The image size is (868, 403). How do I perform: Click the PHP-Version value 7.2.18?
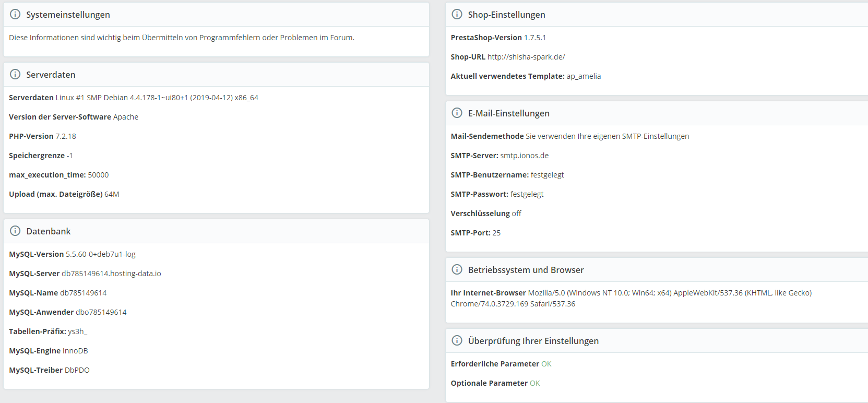(x=66, y=136)
